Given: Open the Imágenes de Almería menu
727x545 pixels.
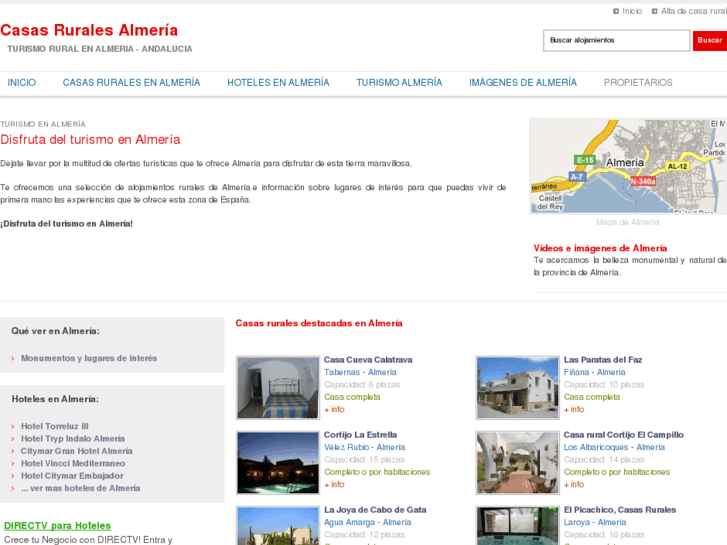Looking at the screenshot, I should (x=523, y=83).
